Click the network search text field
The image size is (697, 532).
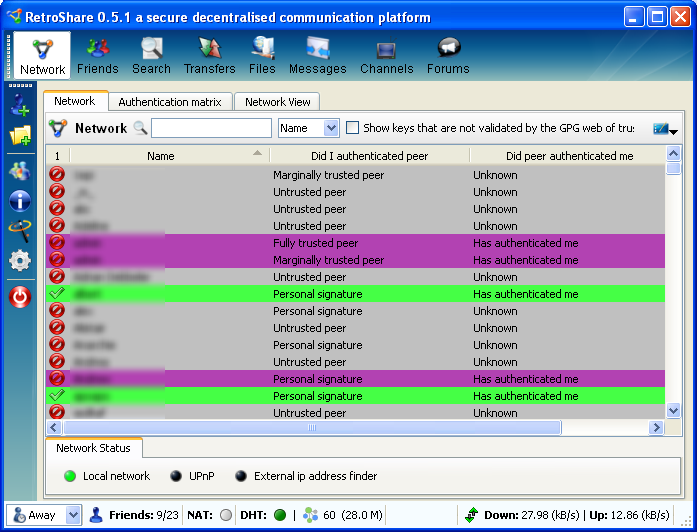tap(211, 128)
